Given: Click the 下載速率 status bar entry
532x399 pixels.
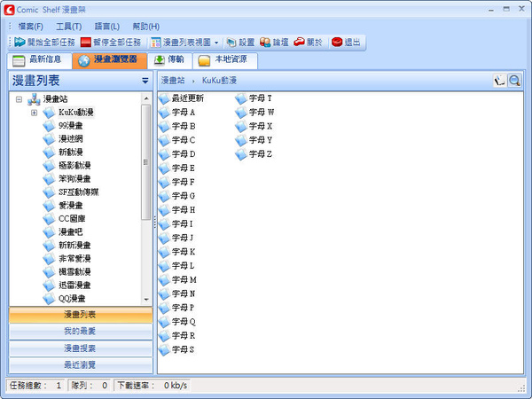Looking at the screenshot, I should coord(152,386).
